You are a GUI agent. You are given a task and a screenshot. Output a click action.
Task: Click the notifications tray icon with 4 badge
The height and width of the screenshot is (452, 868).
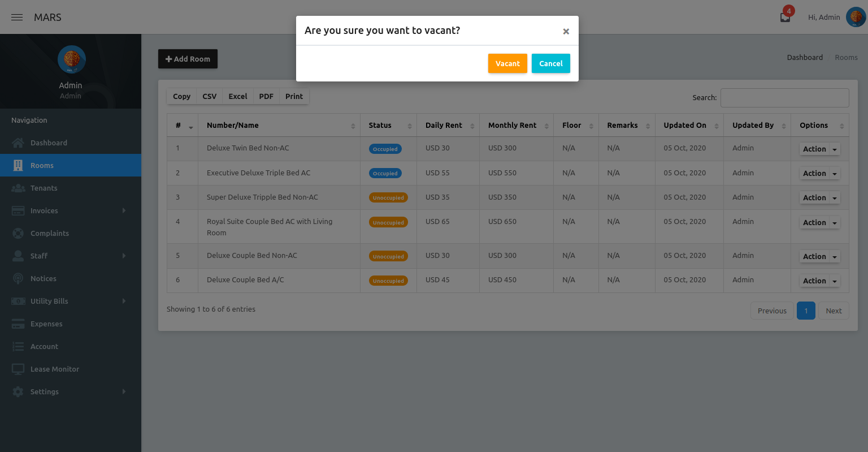784,17
